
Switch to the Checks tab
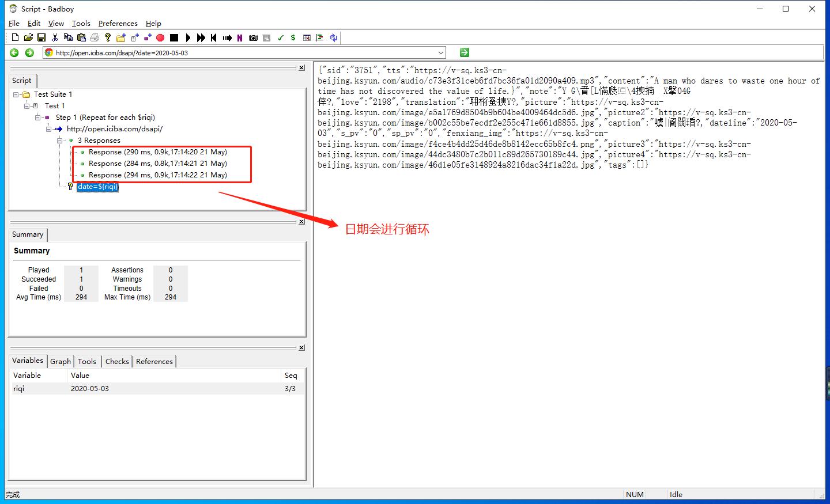[x=117, y=362]
